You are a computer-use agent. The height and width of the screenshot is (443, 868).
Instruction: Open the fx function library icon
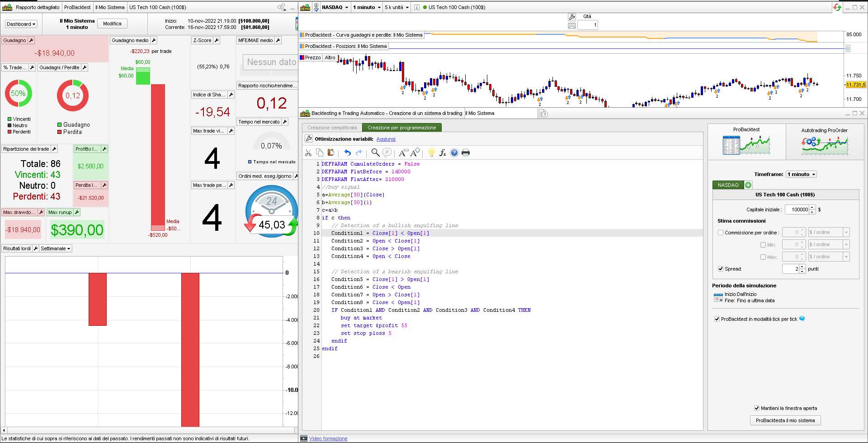pos(443,153)
